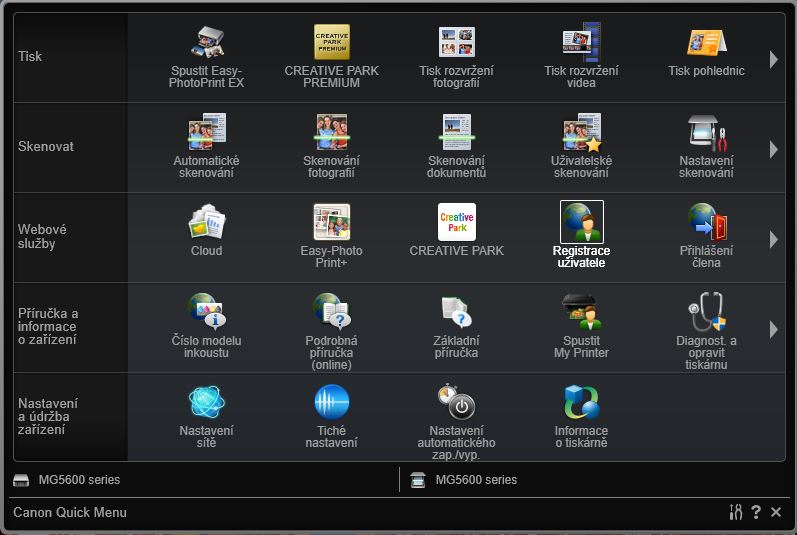Select the Skenovat category label
This screenshot has width=797, height=535.
[x=46, y=147]
